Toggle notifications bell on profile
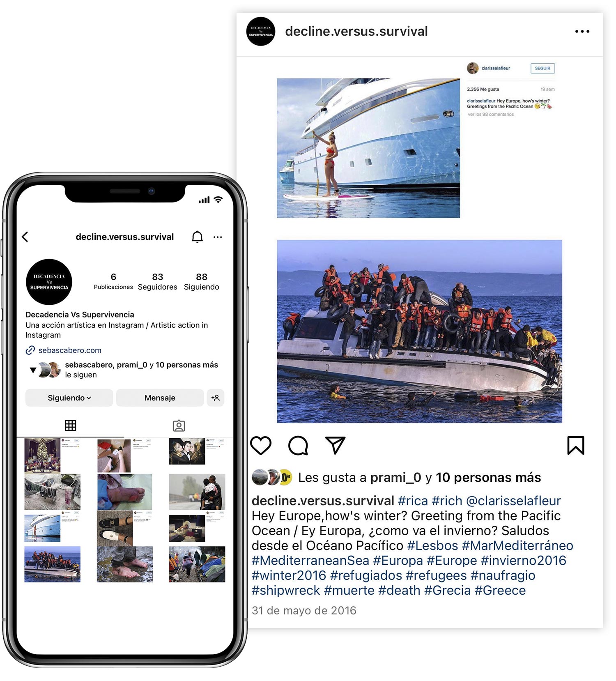The height and width of the screenshot is (681, 616). click(197, 237)
